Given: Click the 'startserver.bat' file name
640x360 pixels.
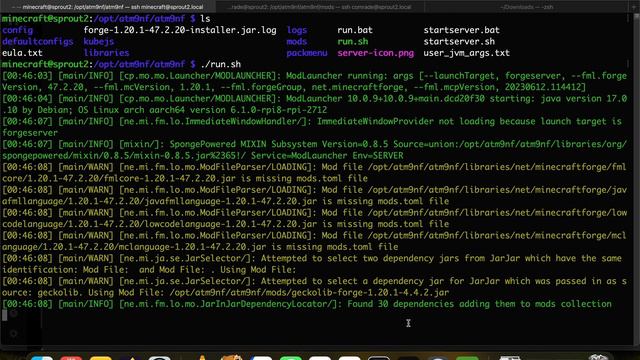Looking at the screenshot, I should (462, 30).
